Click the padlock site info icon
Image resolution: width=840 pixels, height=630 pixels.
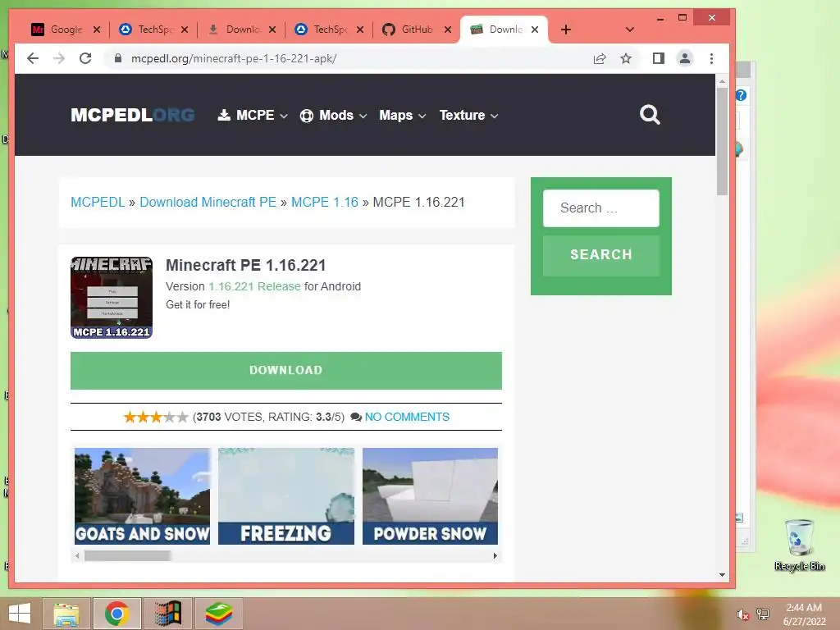click(x=118, y=58)
